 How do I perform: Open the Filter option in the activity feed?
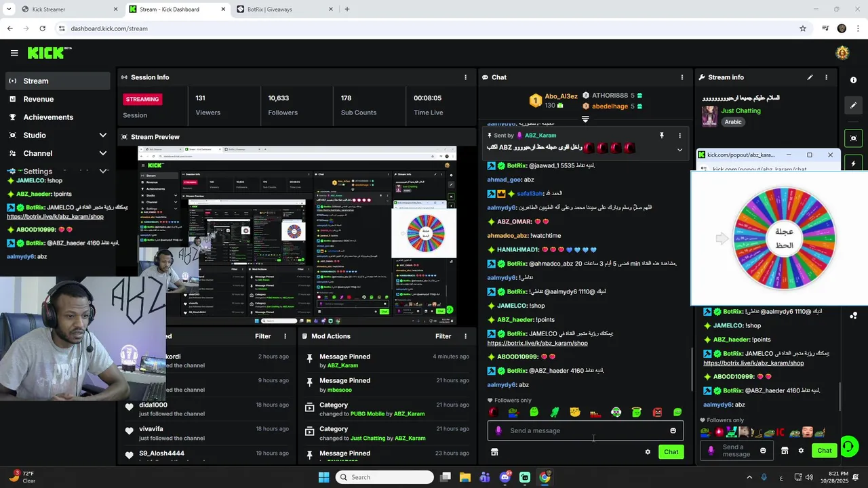(262, 336)
